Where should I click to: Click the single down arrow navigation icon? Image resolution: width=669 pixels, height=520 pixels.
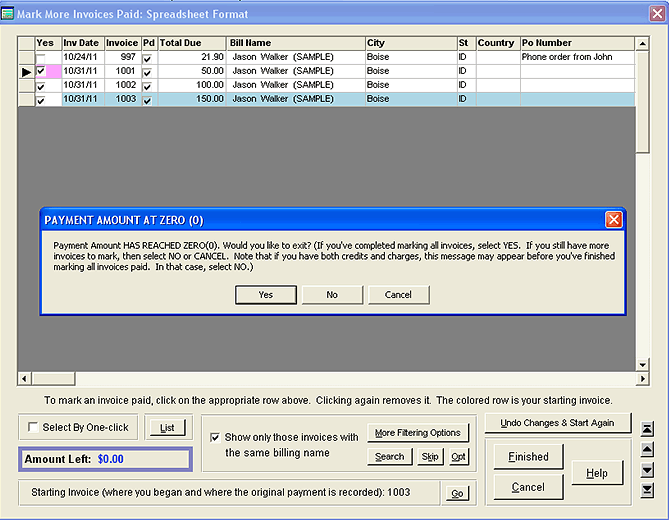click(x=648, y=469)
